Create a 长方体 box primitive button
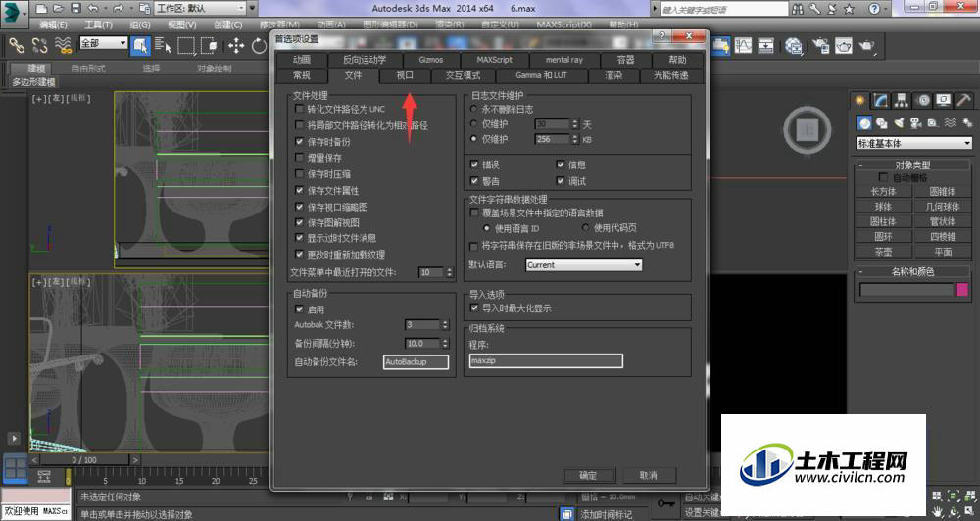 [x=883, y=191]
